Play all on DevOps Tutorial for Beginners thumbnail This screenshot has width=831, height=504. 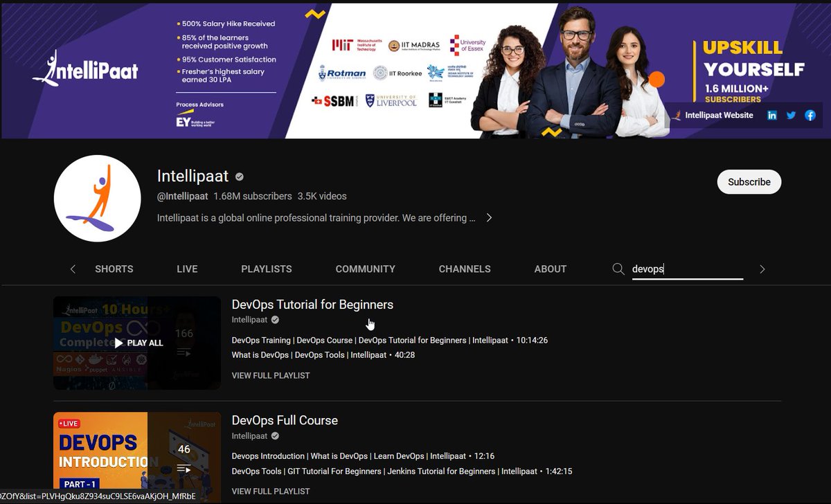pyautogui.click(x=137, y=343)
